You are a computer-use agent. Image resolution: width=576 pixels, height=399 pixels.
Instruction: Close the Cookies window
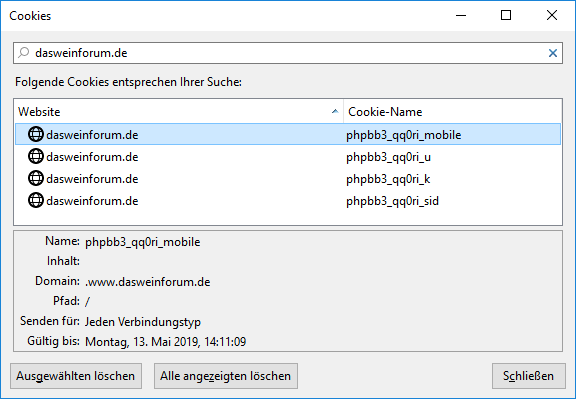pyautogui.click(x=552, y=15)
